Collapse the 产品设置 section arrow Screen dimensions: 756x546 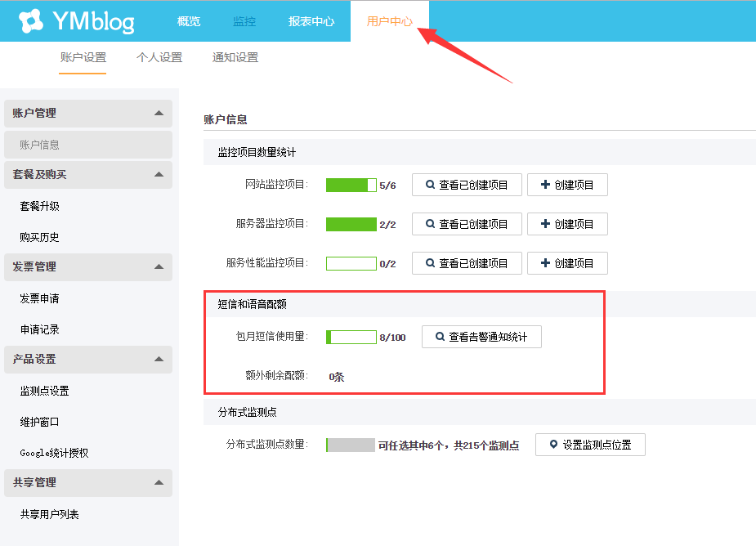[159, 359]
